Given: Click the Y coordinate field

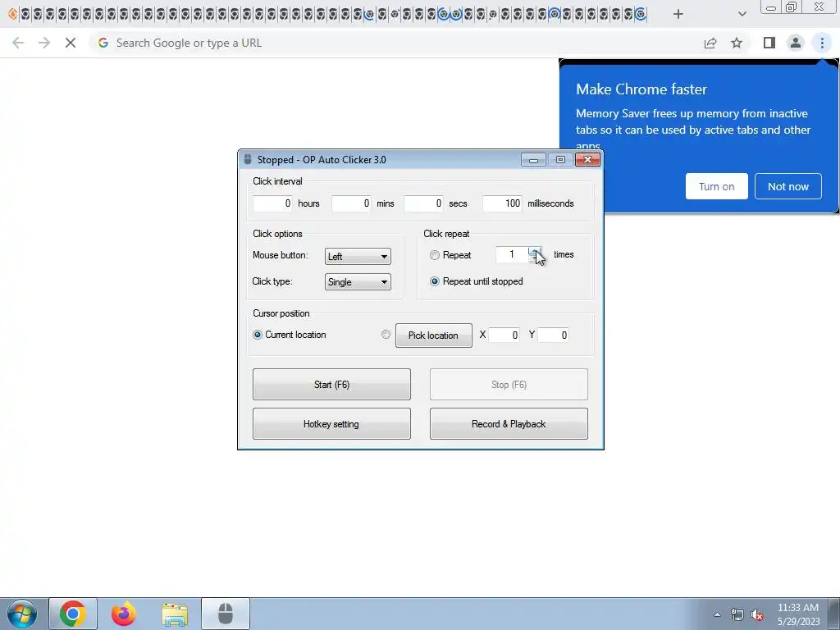Looking at the screenshot, I should tap(553, 336).
